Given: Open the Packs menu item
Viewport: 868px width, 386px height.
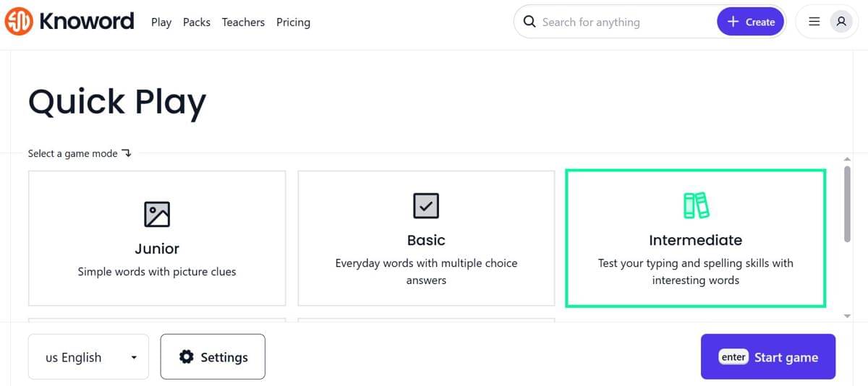Looking at the screenshot, I should point(196,22).
